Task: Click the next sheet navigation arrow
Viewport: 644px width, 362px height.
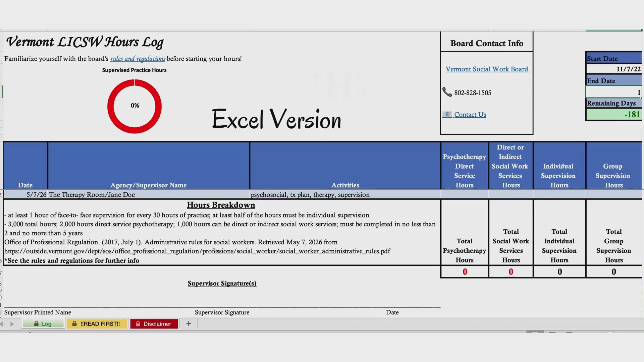Action: pyautogui.click(x=12, y=324)
